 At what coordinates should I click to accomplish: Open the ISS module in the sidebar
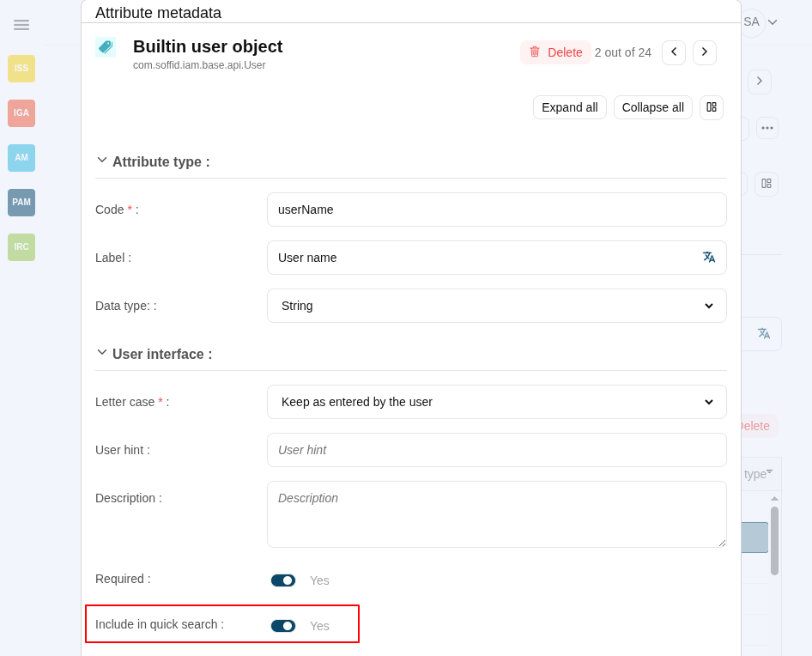tap(21, 69)
